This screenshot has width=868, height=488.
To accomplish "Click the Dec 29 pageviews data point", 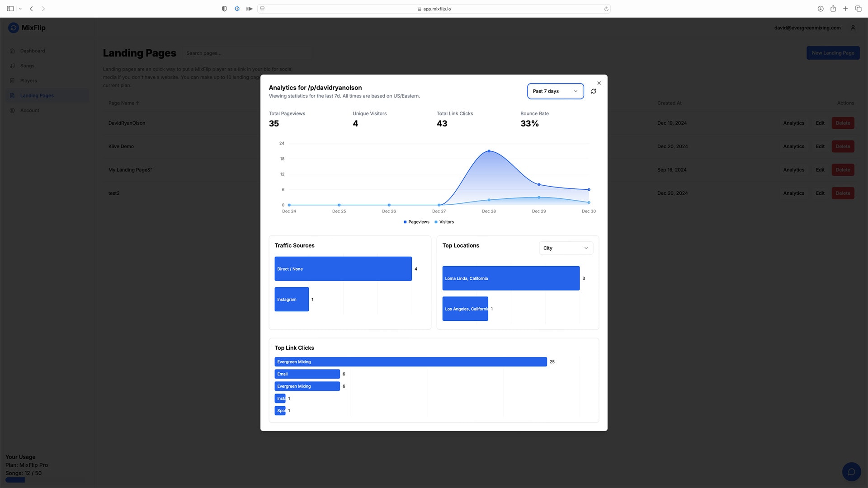I will click(539, 185).
